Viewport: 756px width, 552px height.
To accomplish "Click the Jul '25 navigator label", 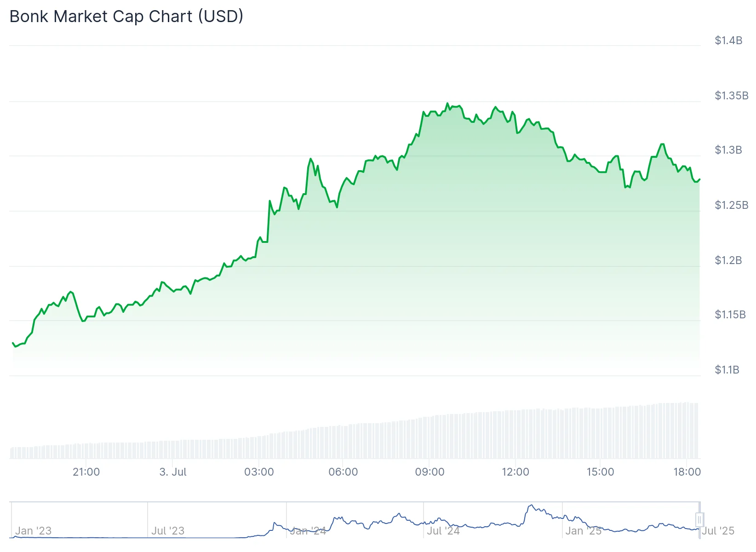I will 718,531.
